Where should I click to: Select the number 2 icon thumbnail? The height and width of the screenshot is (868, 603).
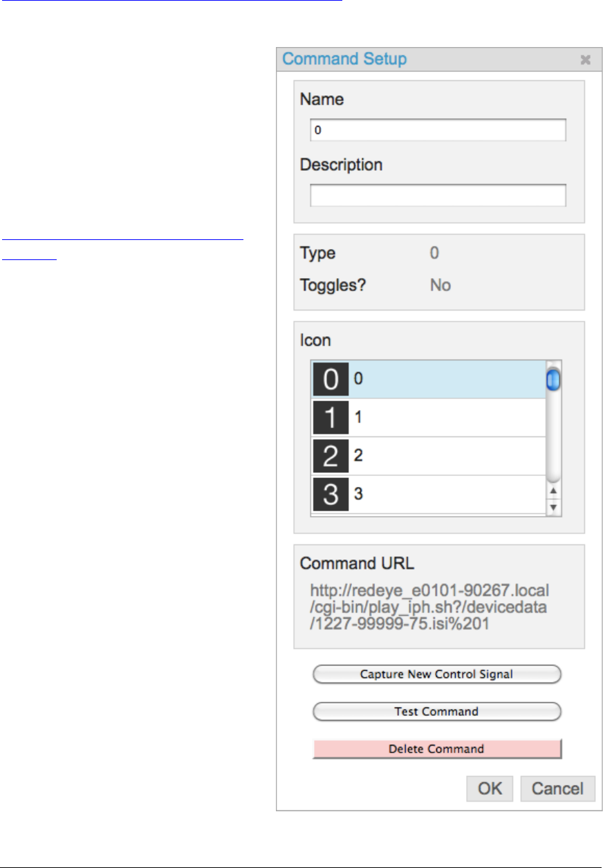(331, 456)
